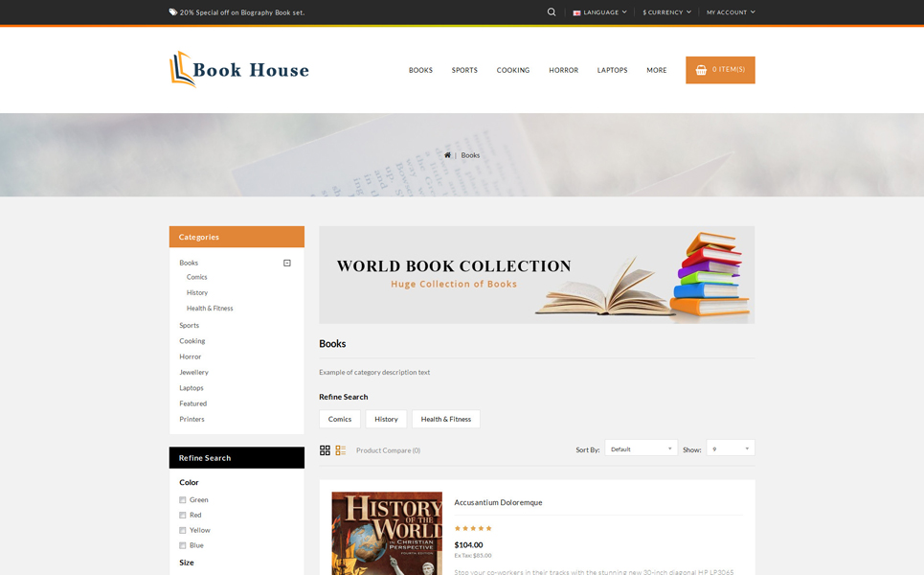Screen dimensions: 924x575
Task: Open Laptops category in sidebar
Action: click(192, 388)
